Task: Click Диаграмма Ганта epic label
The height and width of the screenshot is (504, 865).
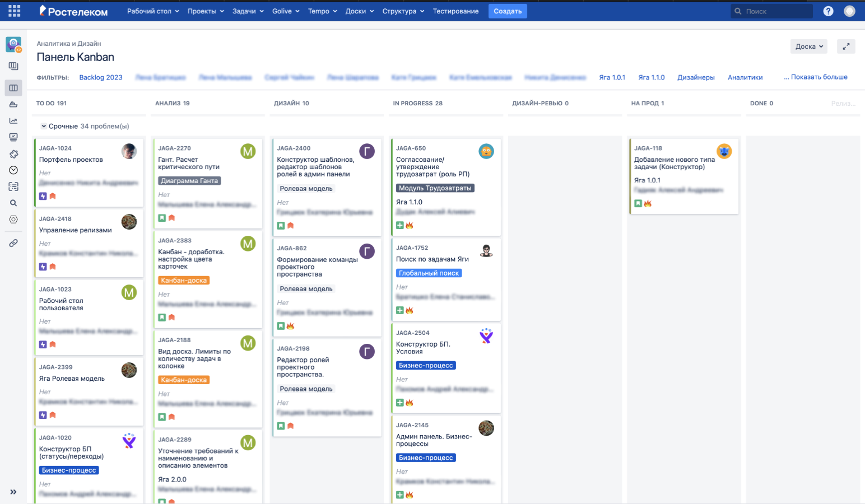Action: pyautogui.click(x=189, y=181)
